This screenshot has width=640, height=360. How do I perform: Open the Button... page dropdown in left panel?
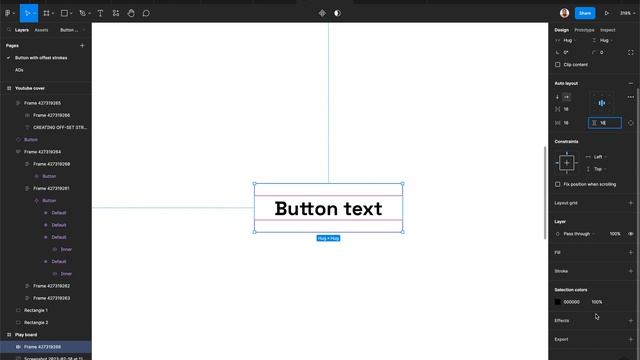[72, 30]
